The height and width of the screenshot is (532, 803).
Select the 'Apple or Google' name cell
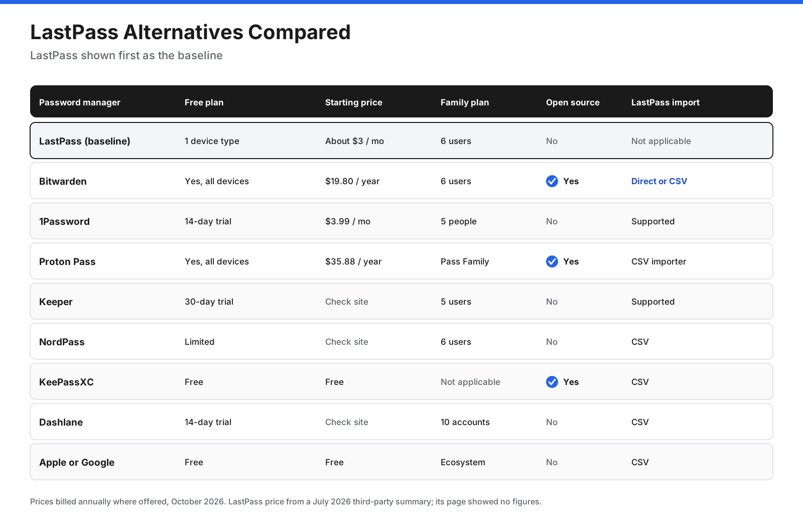(77, 462)
